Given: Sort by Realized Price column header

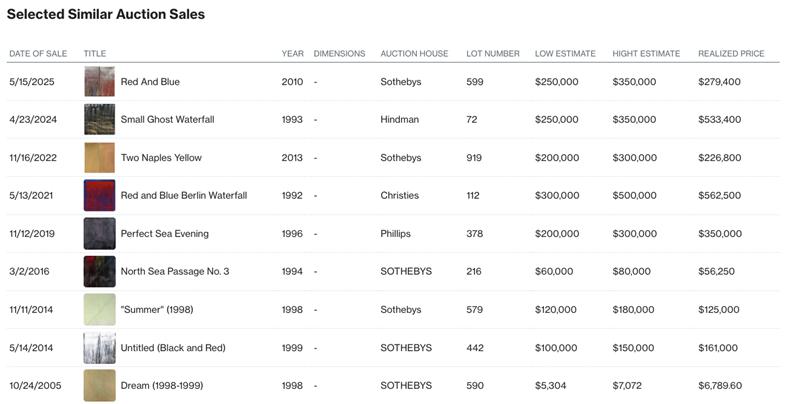Looking at the screenshot, I should [731, 54].
